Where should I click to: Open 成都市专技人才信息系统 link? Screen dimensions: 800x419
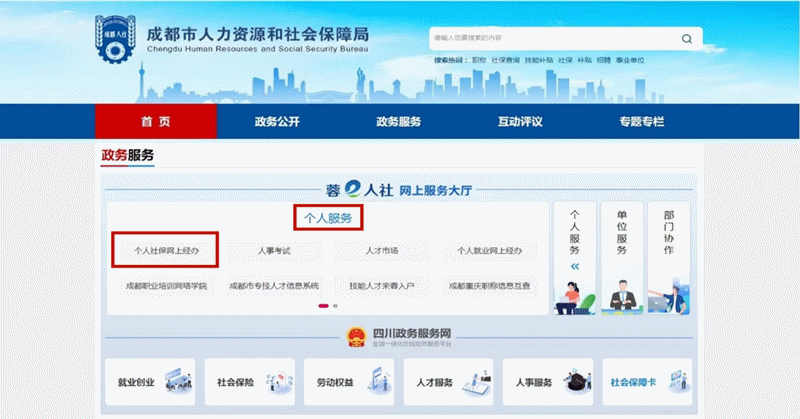(x=274, y=286)
